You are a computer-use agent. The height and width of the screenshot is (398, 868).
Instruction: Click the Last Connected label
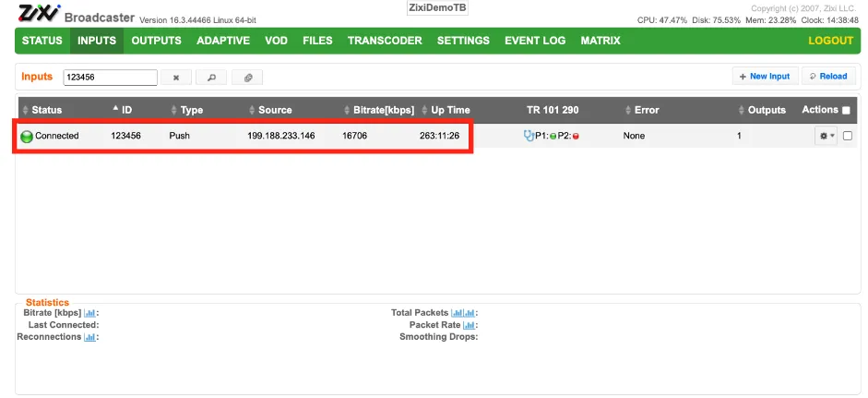pyautogui.click(x=64, y=325)
